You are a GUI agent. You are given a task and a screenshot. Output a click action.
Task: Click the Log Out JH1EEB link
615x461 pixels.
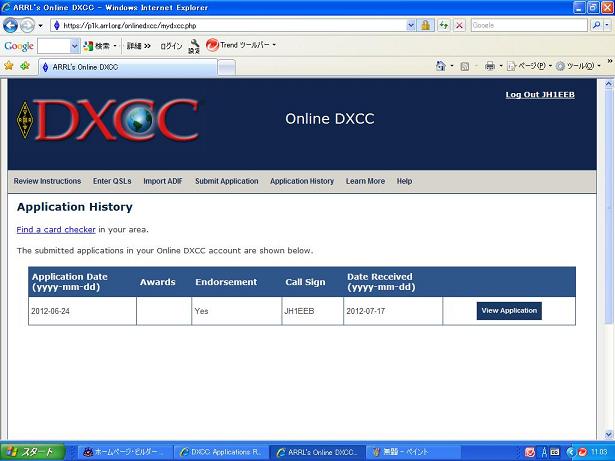pyautogui.click(x=540, y=95)
